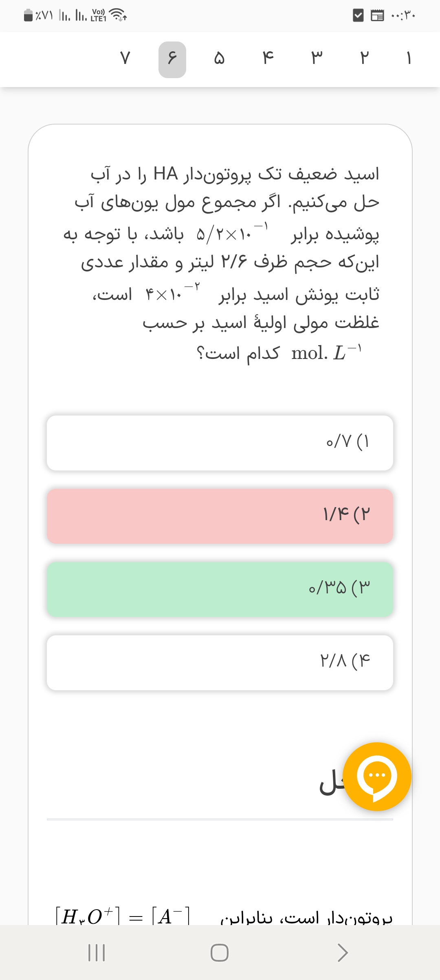Tap the calendar icon in status bar
Viewport: 440px width, 980px height.
pos(377,16)
